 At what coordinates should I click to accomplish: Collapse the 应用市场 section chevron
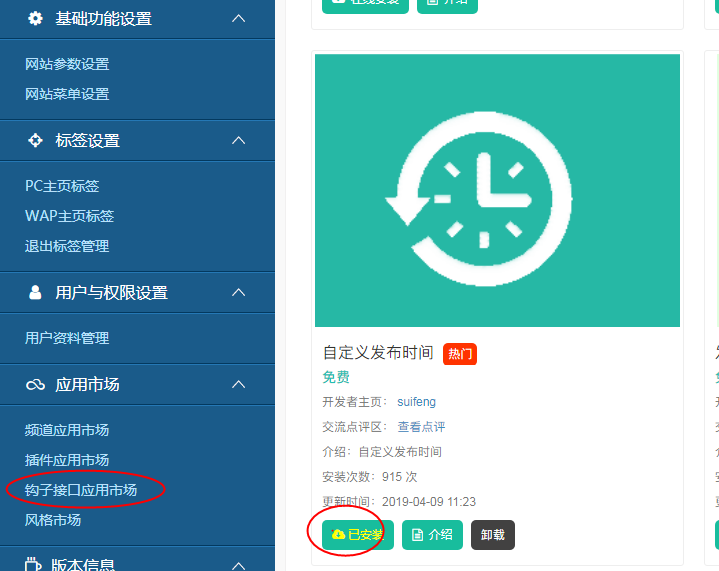[238, 384]
